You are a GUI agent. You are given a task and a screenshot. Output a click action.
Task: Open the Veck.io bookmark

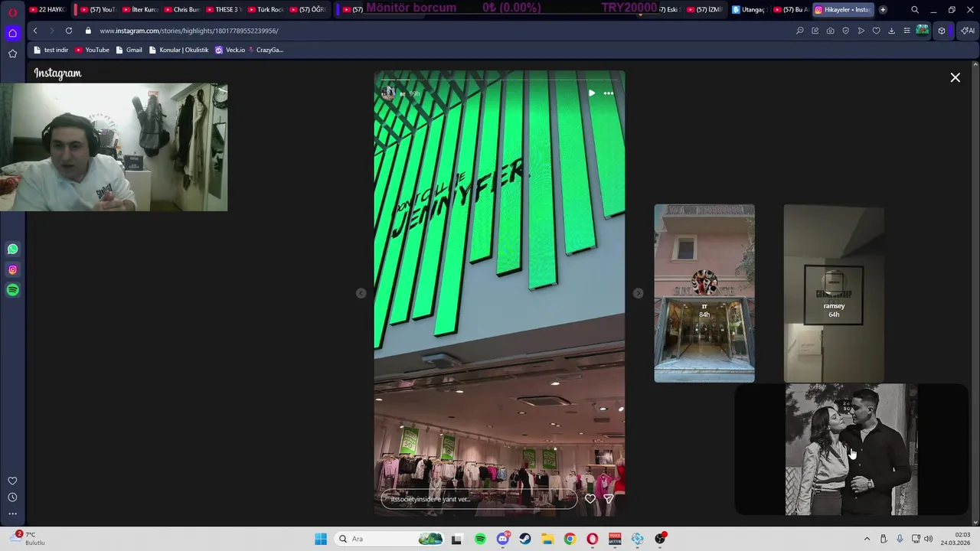pyautogui.click(x=230, y=50)
